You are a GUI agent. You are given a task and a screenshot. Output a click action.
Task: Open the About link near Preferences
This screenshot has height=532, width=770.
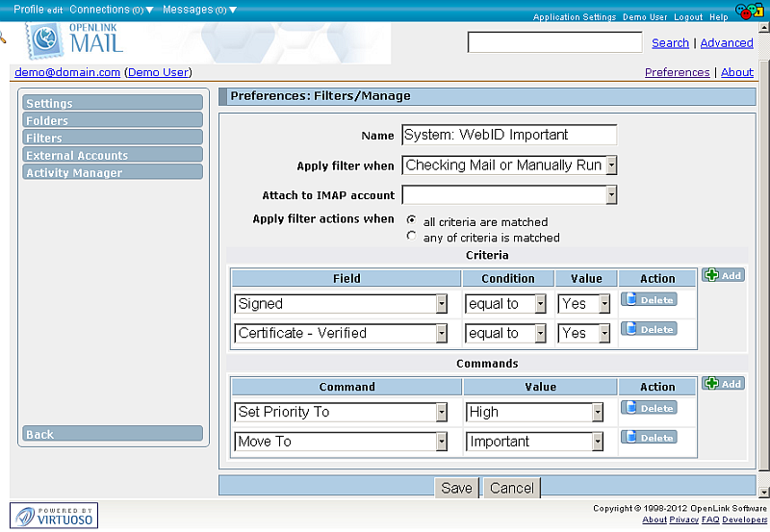click(x=737, y=72)
